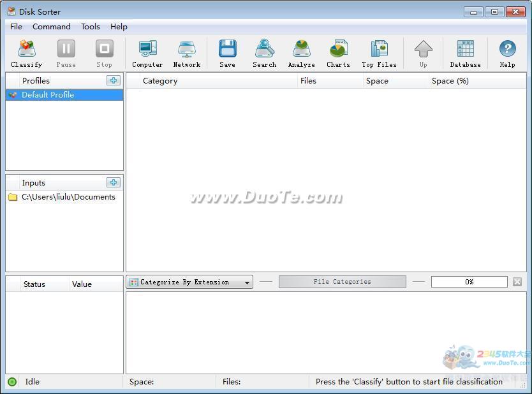532x394 pixels.
Task: Open the Command menu
Action: pos(52,26)
